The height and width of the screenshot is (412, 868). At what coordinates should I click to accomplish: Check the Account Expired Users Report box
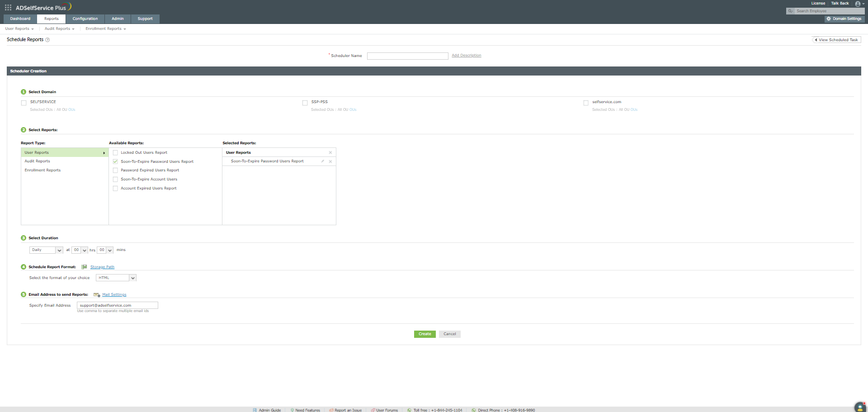pos(115,189)
